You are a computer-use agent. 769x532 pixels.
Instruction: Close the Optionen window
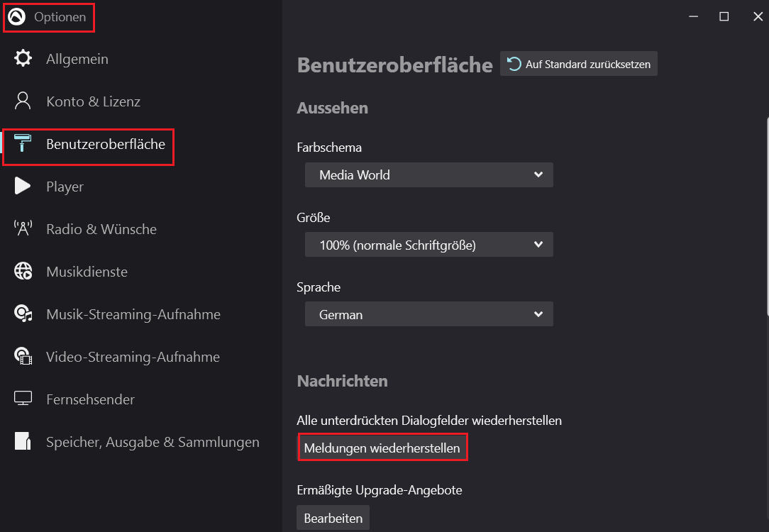pos(758,17)
